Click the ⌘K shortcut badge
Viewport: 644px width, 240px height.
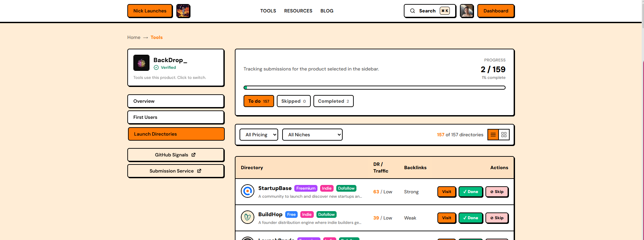click(445, 11)
